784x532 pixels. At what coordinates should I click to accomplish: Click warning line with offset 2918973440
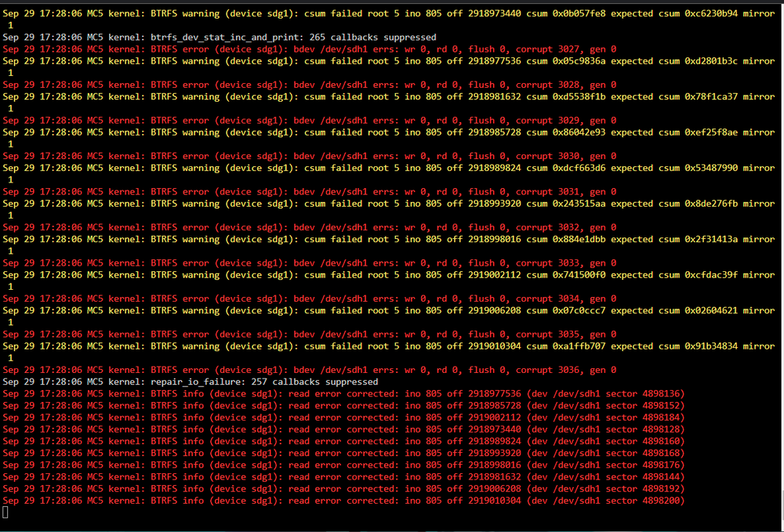[389, 19]
